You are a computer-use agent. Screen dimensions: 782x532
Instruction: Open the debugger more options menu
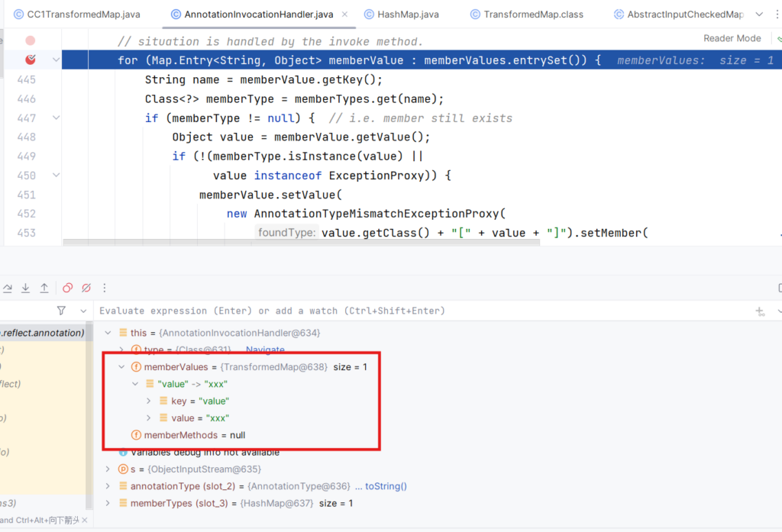click(105, 288)
